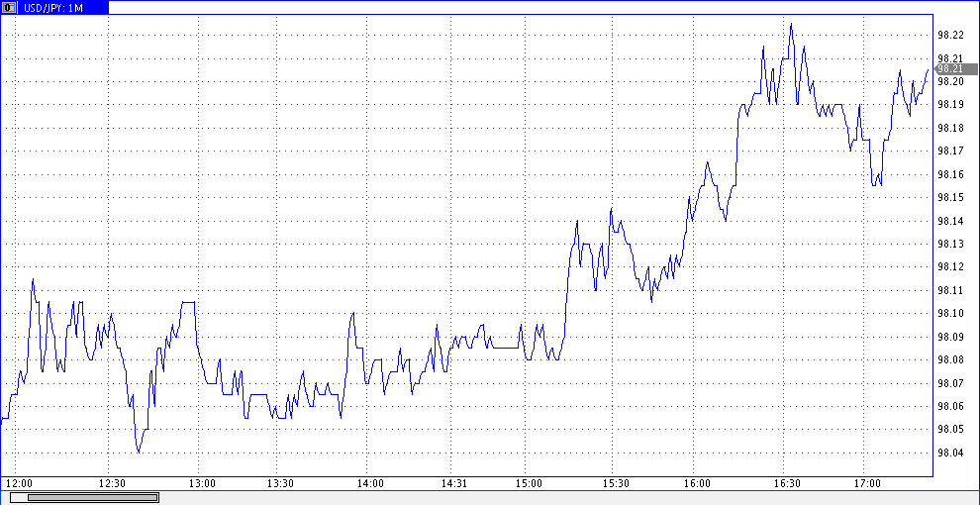Image resolution: width=980 pixels, height=505 pixels.
Task: Click the 98.20 price axis label
Action: coord(950,81)
